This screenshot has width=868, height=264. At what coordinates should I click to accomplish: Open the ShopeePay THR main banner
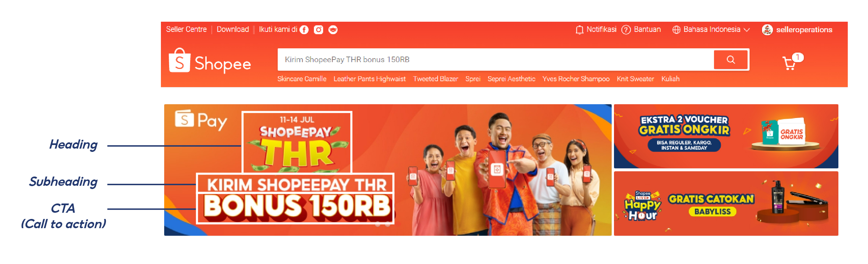388,170
